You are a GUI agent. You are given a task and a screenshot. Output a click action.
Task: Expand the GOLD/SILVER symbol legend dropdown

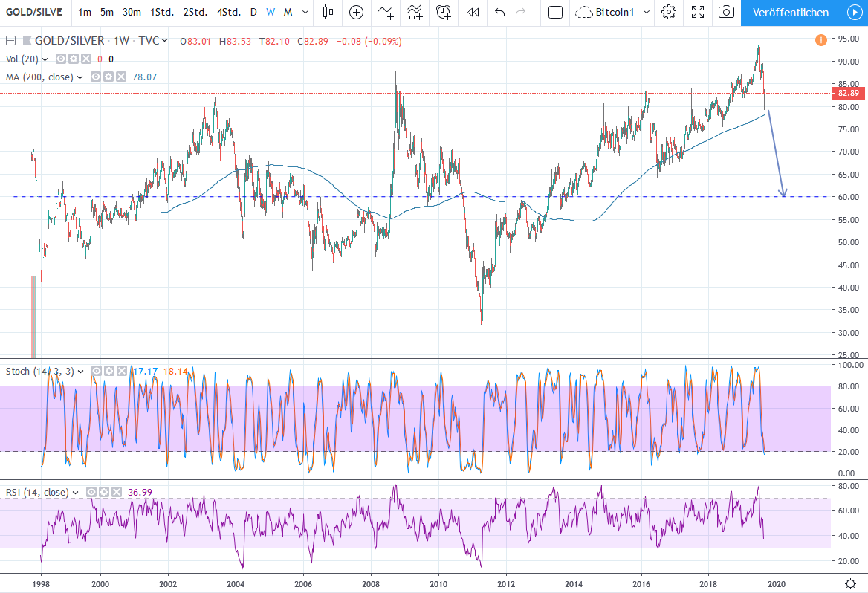pyautogui.click(x=164, y=40)
